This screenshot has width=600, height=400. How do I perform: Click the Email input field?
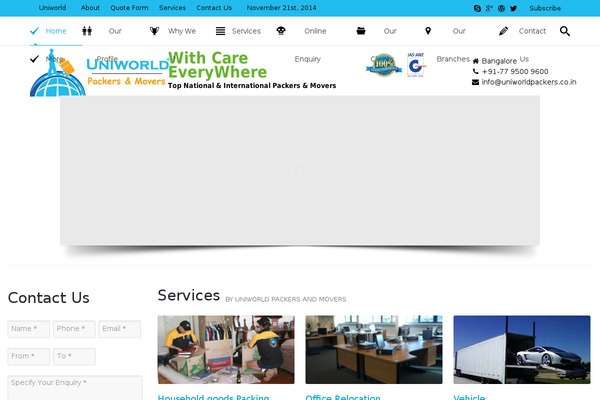tap(120, 329)
